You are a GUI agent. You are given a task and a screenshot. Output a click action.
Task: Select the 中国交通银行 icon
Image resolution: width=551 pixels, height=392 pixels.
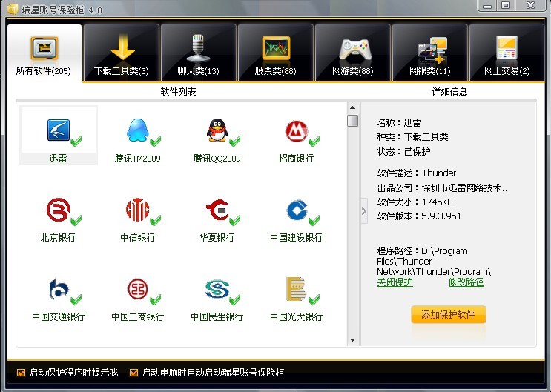(59, 289)
